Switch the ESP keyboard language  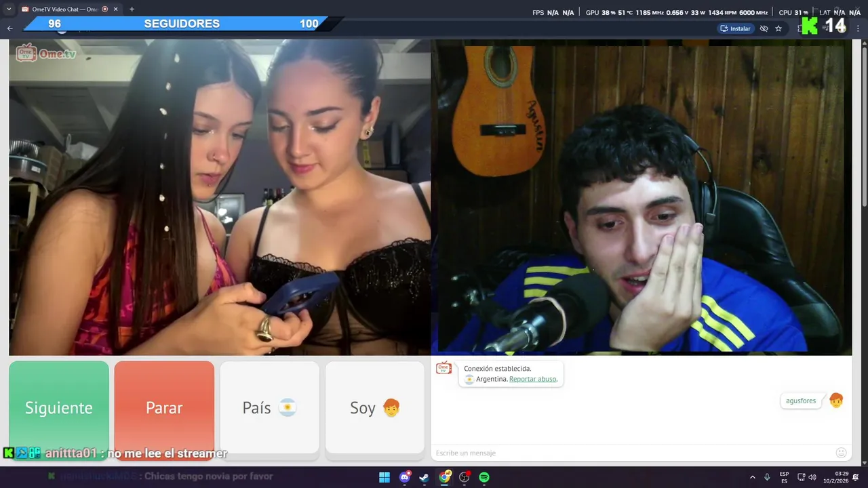784,477
